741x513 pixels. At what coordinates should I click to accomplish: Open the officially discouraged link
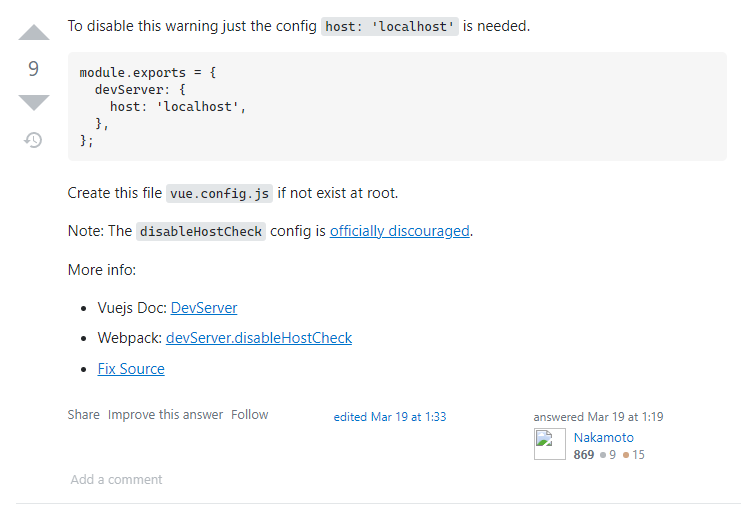click(x=399, y=231)
